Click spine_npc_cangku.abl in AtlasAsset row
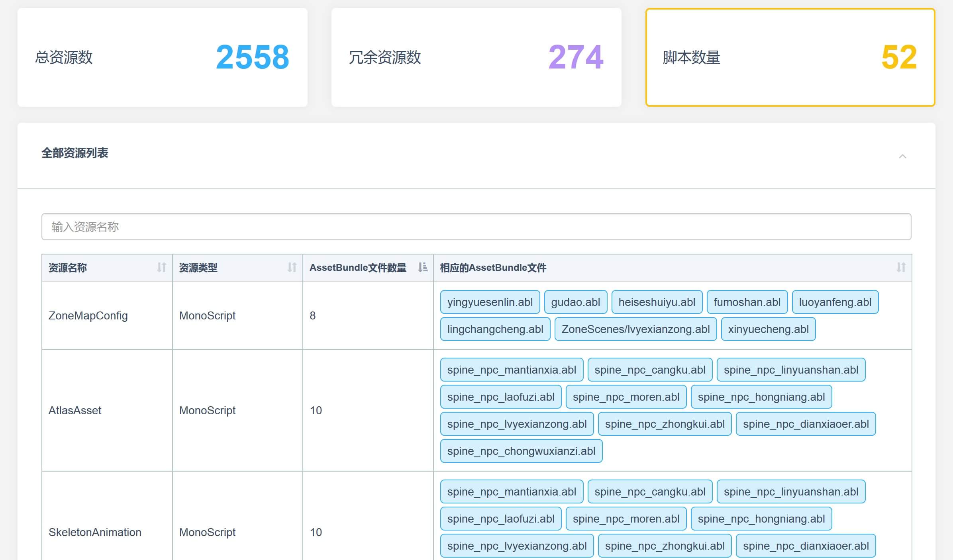953x560 pixels. pos(650,370)
